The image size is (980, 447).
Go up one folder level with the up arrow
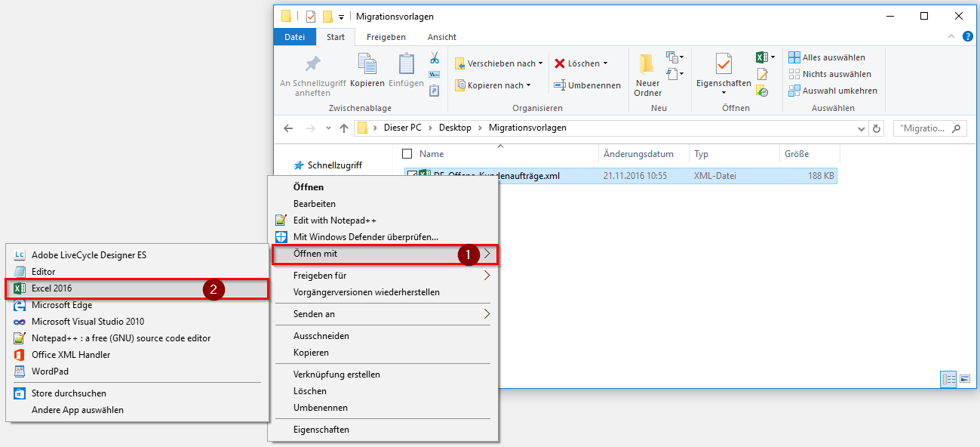(x=344, y=128)
